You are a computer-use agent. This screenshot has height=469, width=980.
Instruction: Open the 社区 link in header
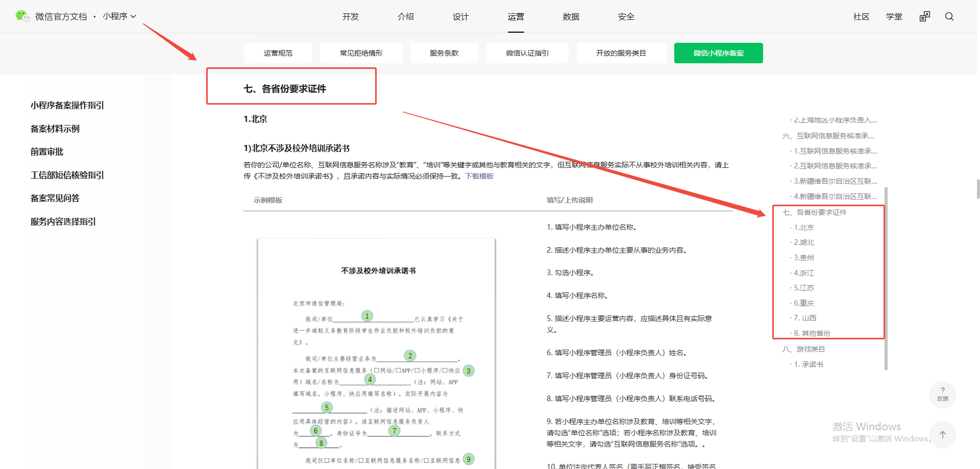point(861,16)
